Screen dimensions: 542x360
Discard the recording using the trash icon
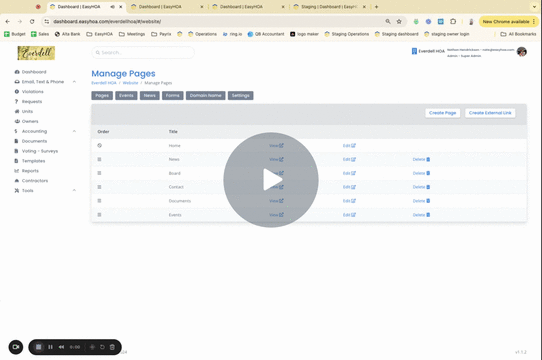pyautogui.click(x=112, y=347)
